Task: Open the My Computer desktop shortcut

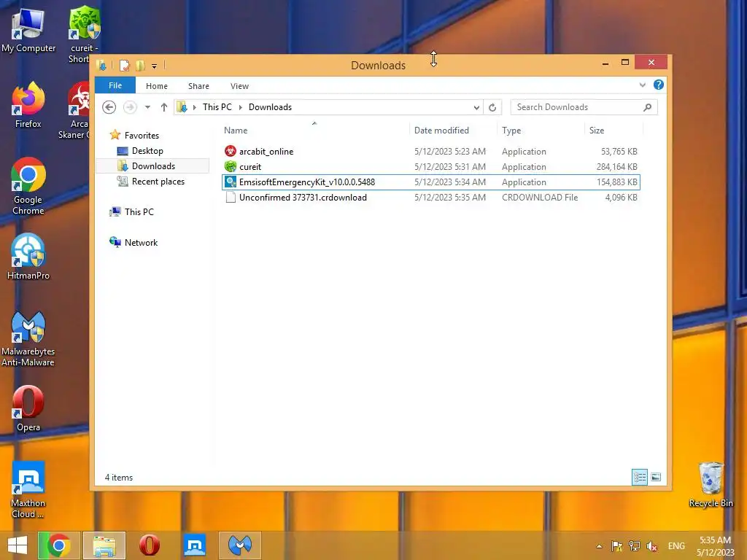Action: click(x=28, y=29)
